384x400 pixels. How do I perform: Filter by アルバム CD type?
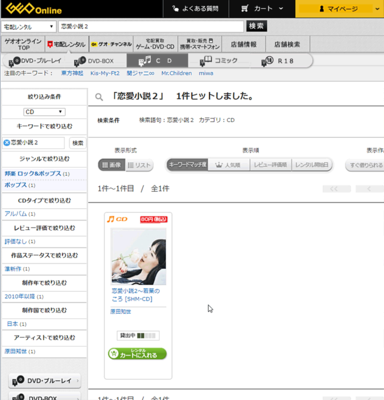[15, 214]
